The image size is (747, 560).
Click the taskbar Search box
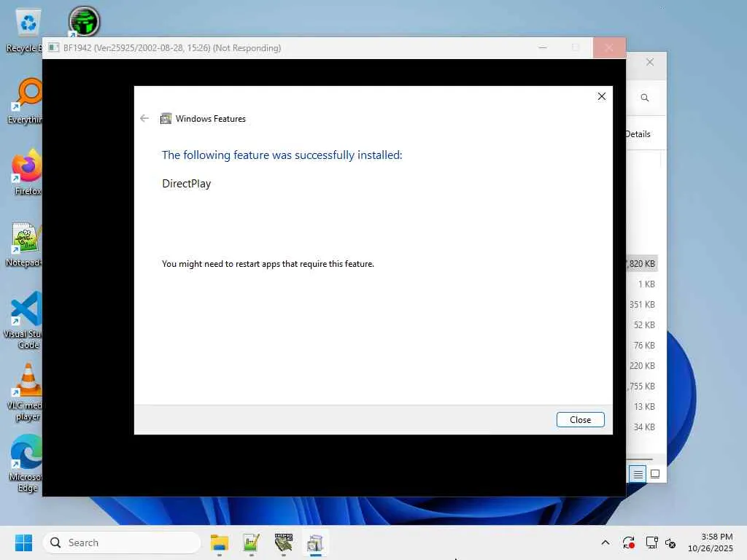click(122, 542)
